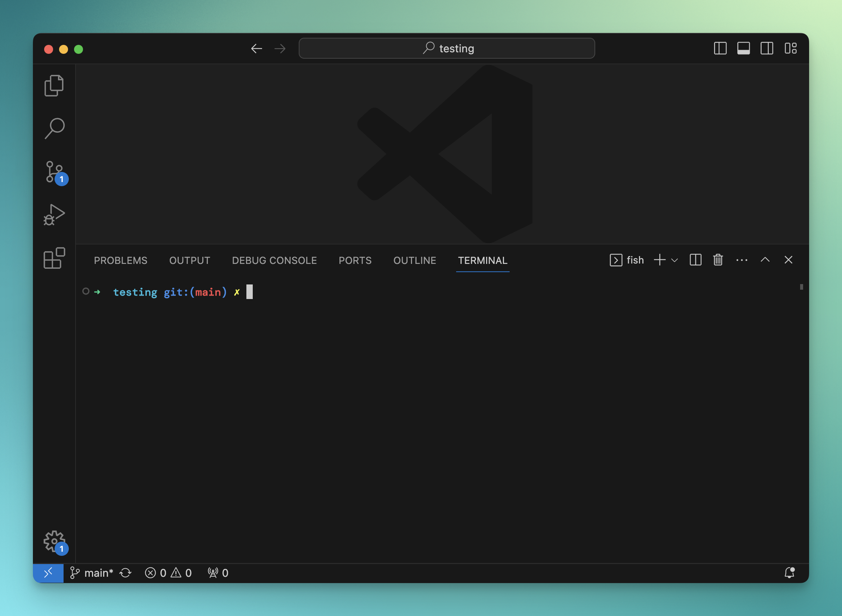This screenshot has width=842, height=616.
Task: Open the Explorer view in activity bar
Action: coord(54,86)
